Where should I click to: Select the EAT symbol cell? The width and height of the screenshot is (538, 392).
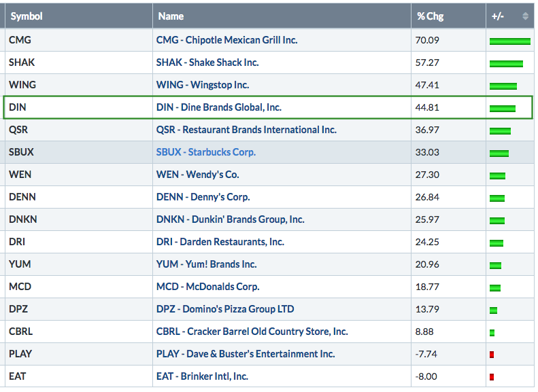[79, 376]
